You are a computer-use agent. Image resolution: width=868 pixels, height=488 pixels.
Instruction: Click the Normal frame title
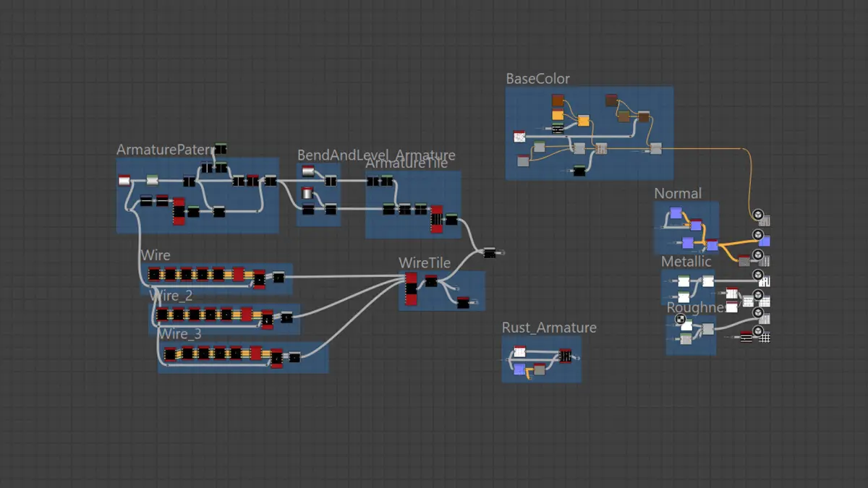tap(678, 193)
